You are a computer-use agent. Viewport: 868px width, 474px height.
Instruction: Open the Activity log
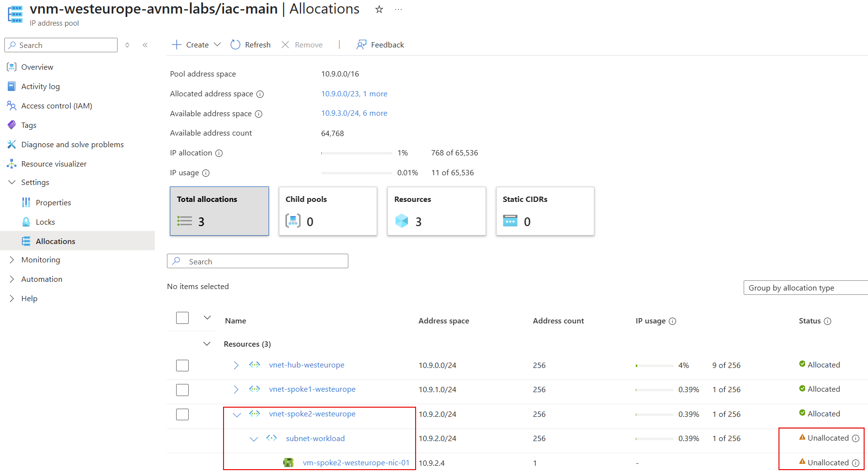(12, 86)
